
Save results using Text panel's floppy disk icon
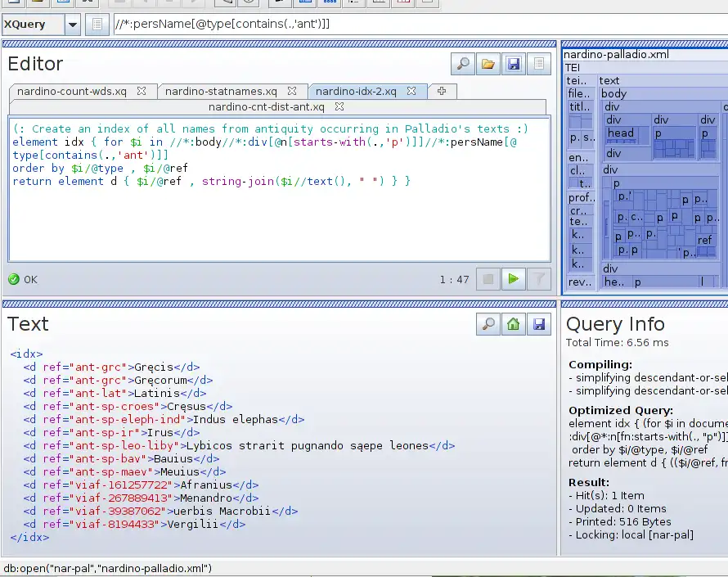[538, 325]
